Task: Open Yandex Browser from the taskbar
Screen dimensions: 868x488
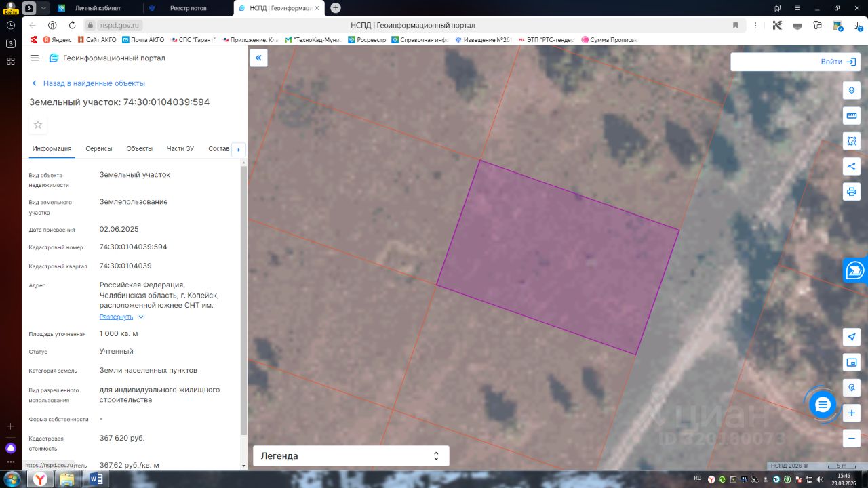Action: (41, 479)
